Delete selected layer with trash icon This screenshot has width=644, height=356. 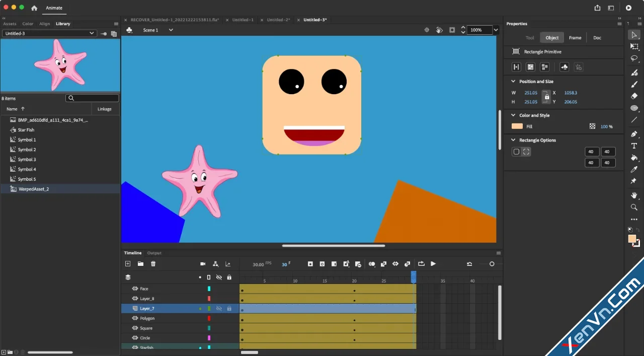pyautogui.click(x=153, y=264)
